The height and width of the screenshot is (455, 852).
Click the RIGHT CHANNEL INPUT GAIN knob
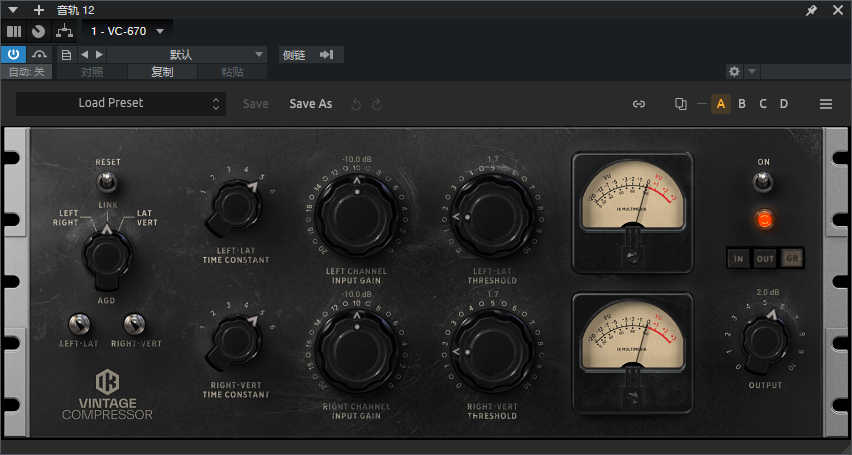[x=356, y=351]
